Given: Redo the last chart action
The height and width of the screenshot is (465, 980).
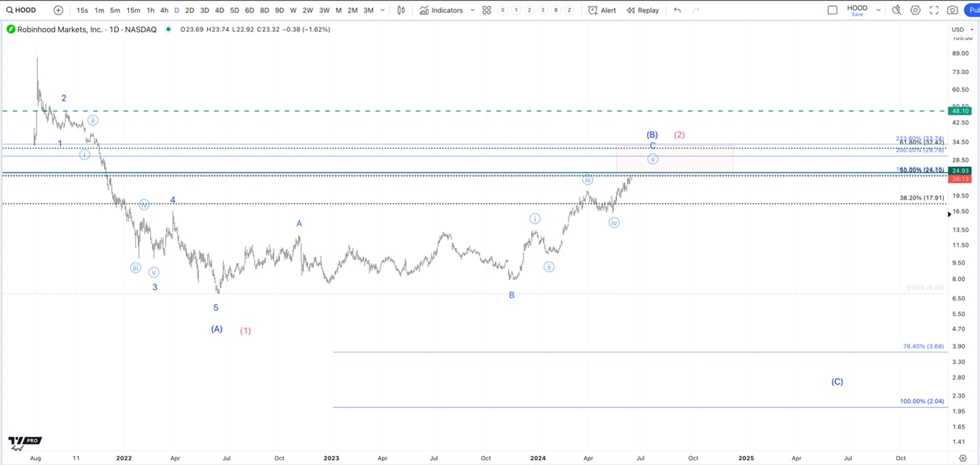Looking at the screenshot, I should (x=696, y=10).
